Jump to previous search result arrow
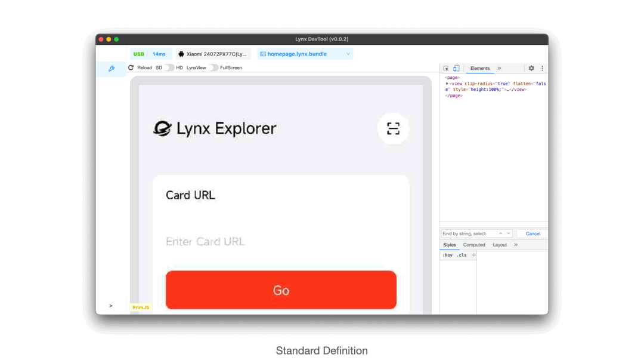 click(501, 233)
